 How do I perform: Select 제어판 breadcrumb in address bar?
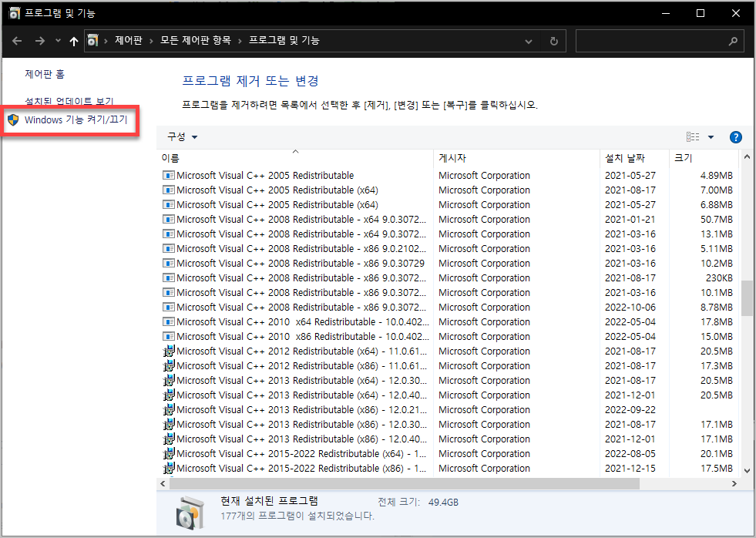point(129,41)
